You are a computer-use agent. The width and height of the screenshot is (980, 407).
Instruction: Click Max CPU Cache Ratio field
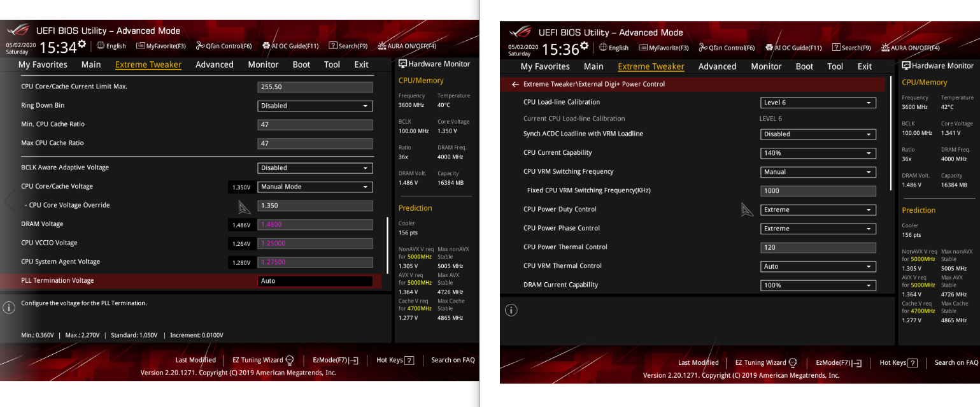[315, 143]
